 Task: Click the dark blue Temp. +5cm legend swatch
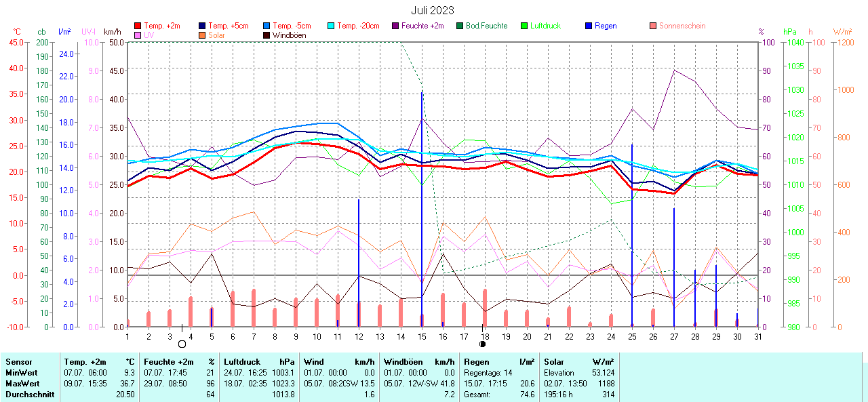click(x=202, y=26)
